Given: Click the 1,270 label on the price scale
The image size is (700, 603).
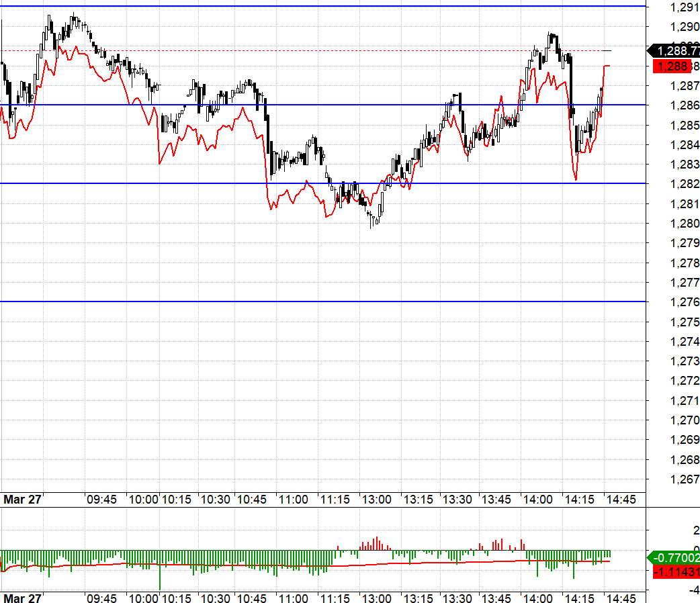Looking at the screenshot, I should tap(685, 420).
